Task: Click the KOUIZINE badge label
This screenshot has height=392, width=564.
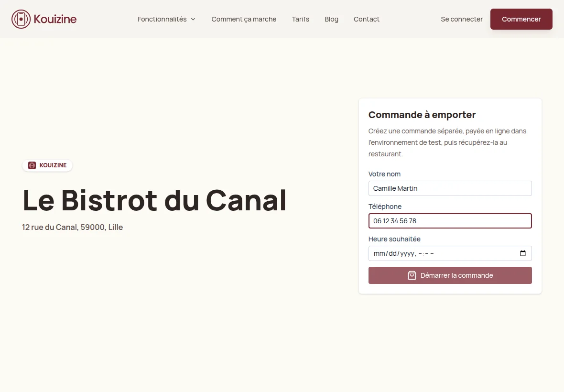Action: coord(53,165)
